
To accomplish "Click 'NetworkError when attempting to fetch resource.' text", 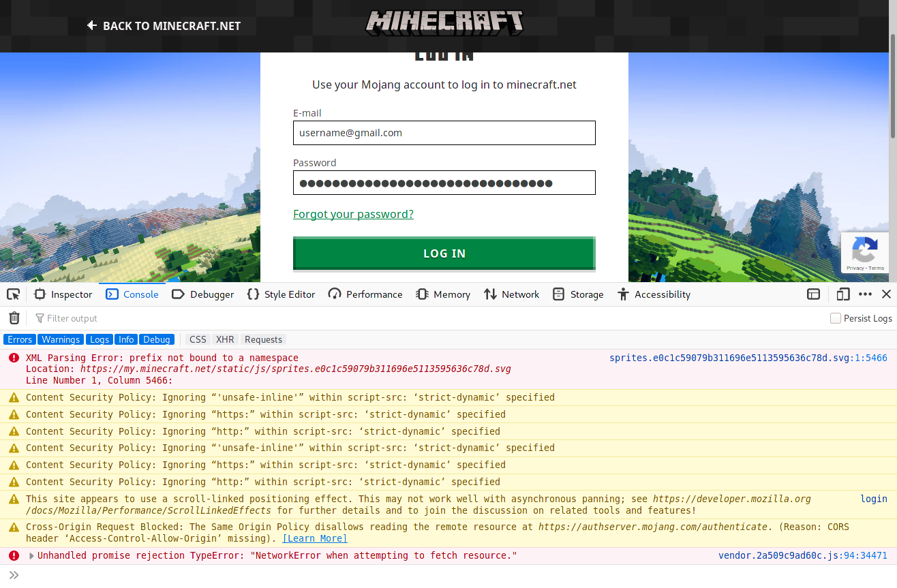I will tap(385, 555).
